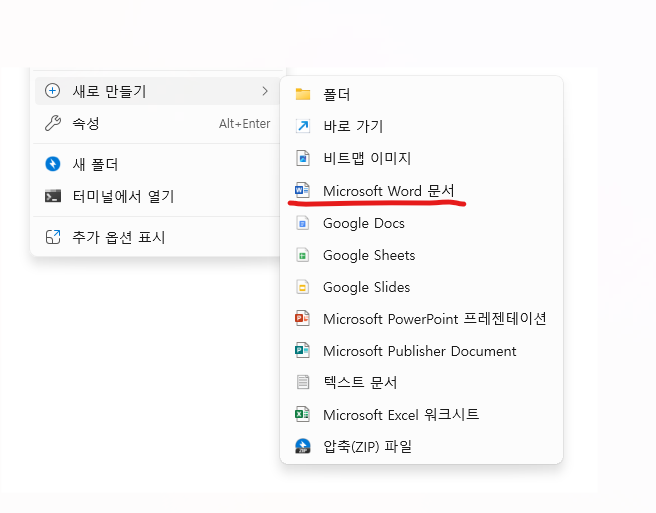
Task: Create a new Google Sheets file
Action: pos(421,255)
